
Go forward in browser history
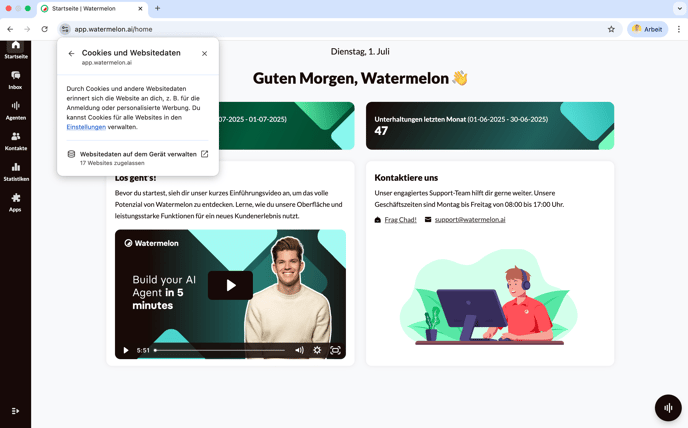point(27,29)
